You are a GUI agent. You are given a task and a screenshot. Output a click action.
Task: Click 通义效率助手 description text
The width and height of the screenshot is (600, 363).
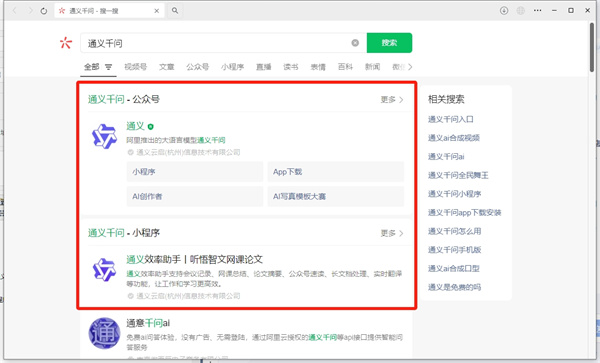tap(264, 279)
